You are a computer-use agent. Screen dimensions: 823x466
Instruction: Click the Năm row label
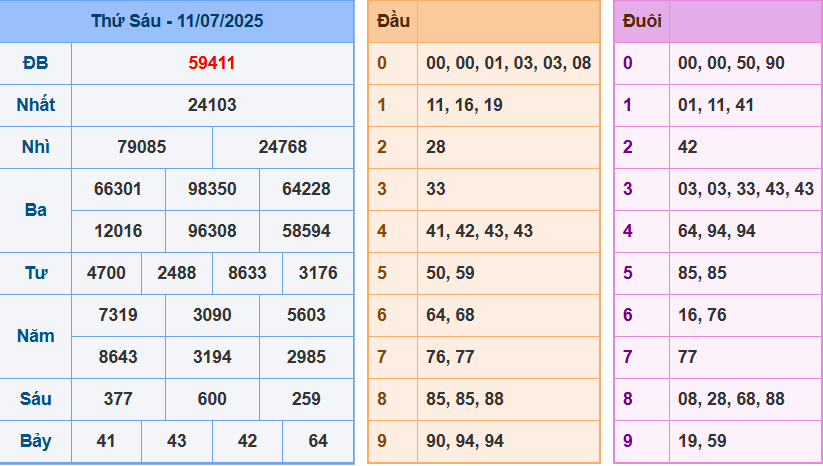point(36,336)
